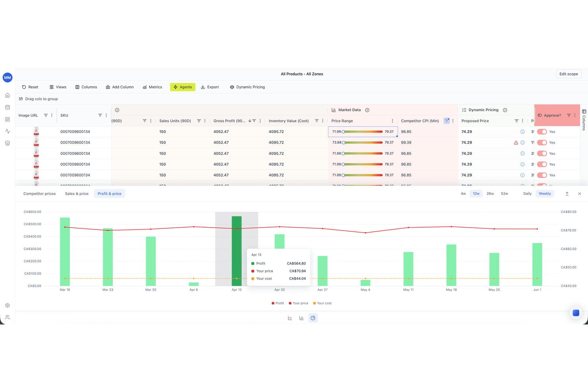Collapse the Market Data column group

(367, 110)
